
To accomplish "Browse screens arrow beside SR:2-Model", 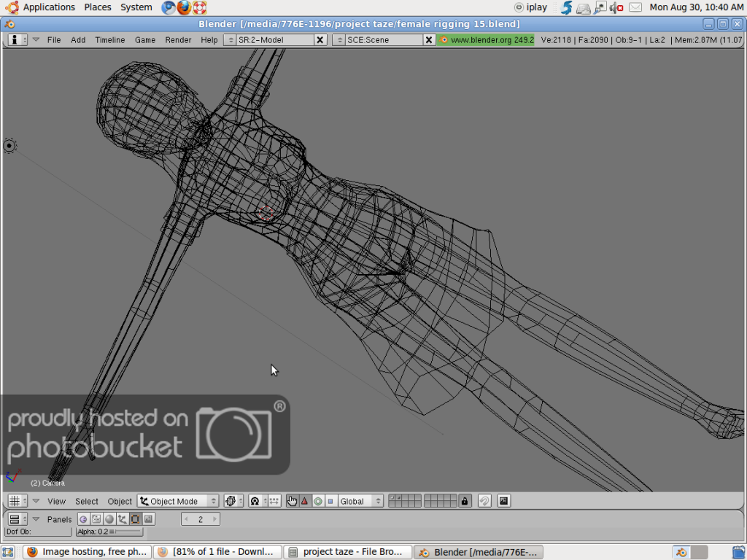I will tap(230, 40).
